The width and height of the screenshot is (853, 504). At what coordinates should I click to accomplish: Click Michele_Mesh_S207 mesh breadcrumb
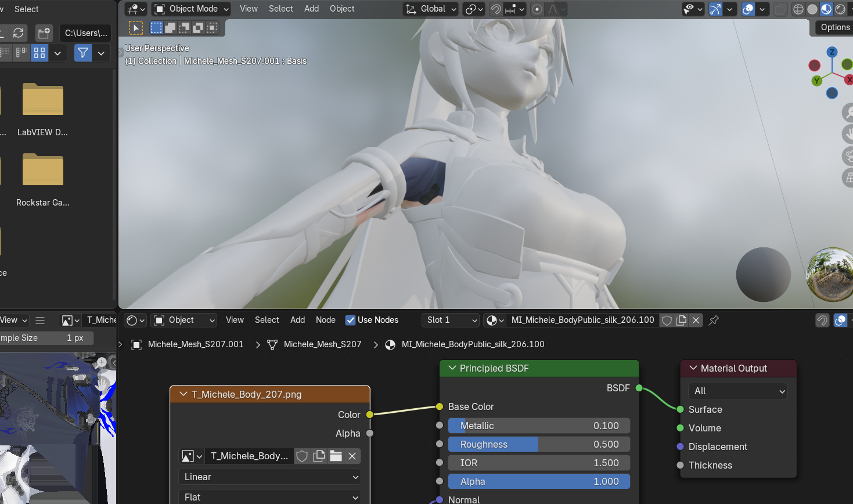(322, 344)
